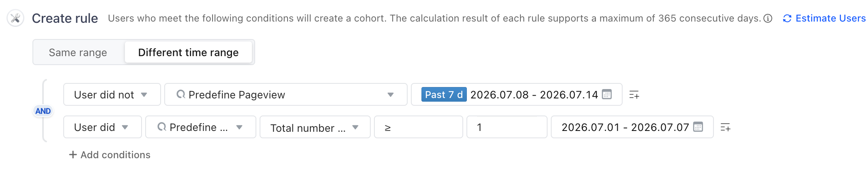Click the search icon in Predefine Pageview field

[x=181, y=94]
